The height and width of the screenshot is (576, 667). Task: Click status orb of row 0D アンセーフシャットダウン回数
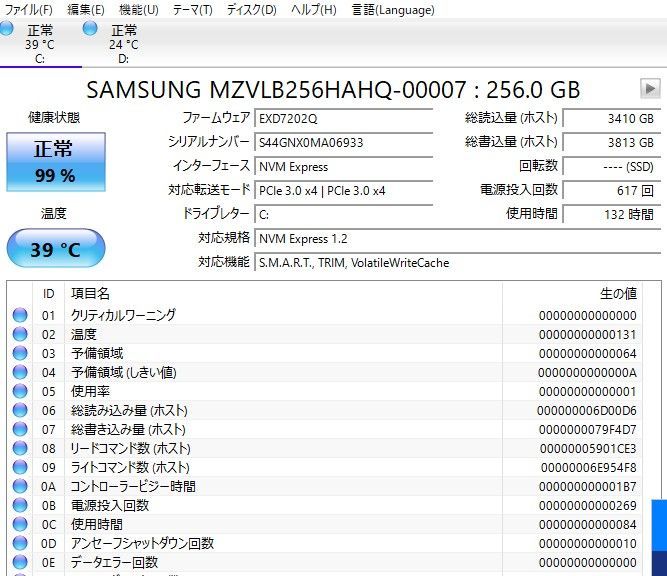(x=20, y=543)
